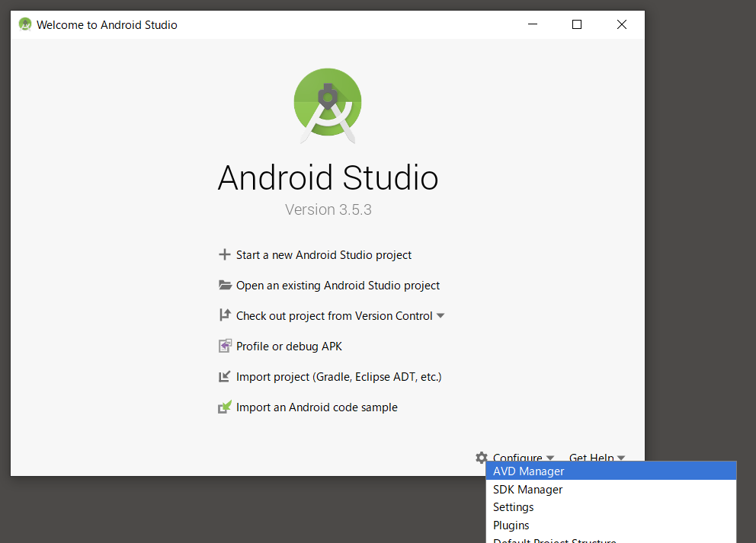Expand the Version Control dropdown arrow
The height and width of the screenshot is (543, 756).
click(x=440, y=316)
